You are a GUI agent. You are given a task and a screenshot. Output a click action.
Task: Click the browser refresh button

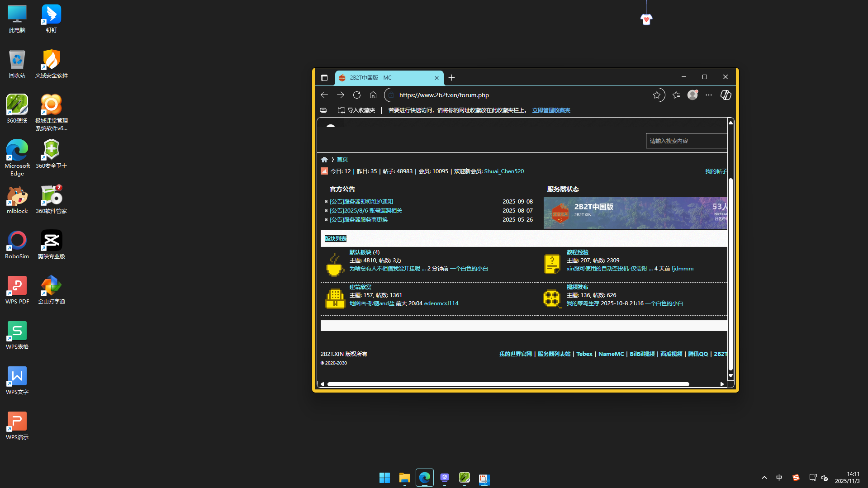click(357, 95)
